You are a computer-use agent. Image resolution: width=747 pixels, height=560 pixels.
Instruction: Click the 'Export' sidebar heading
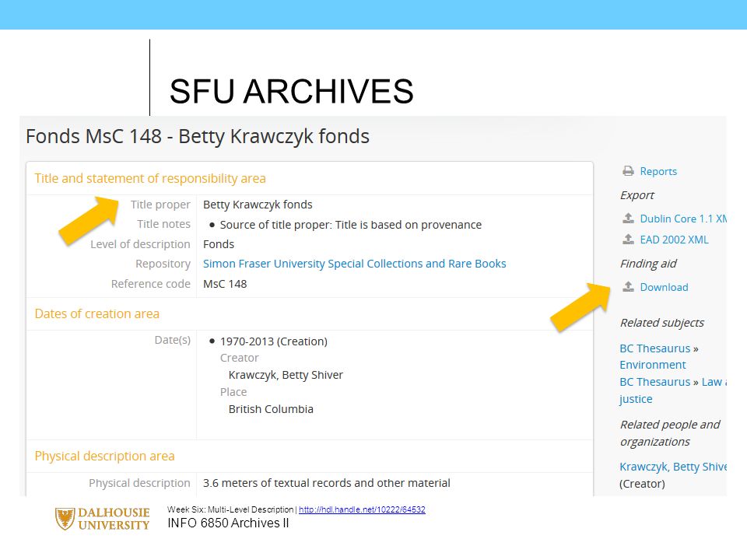(637, 195)
